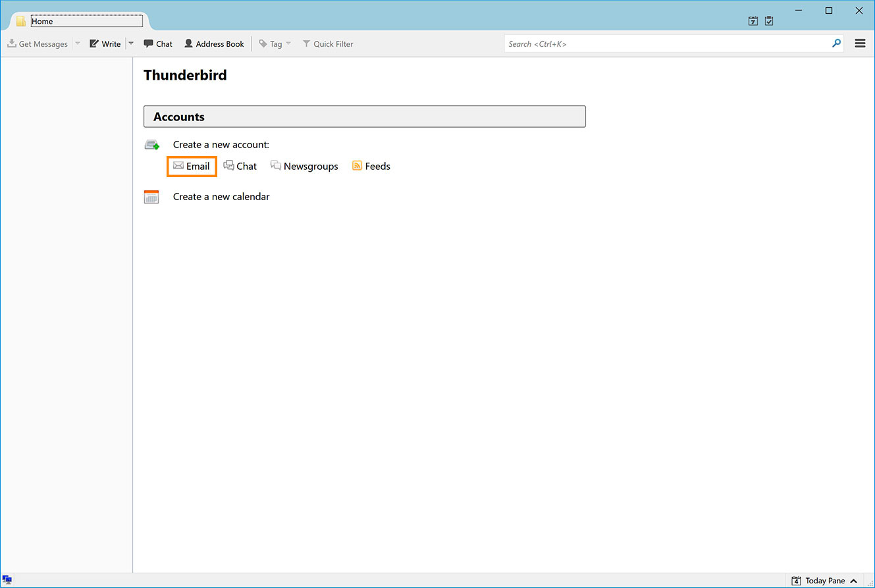Screen dimensions: 875x588
Task: Create a new Newsgroups account
Action: tap(304, 166)
